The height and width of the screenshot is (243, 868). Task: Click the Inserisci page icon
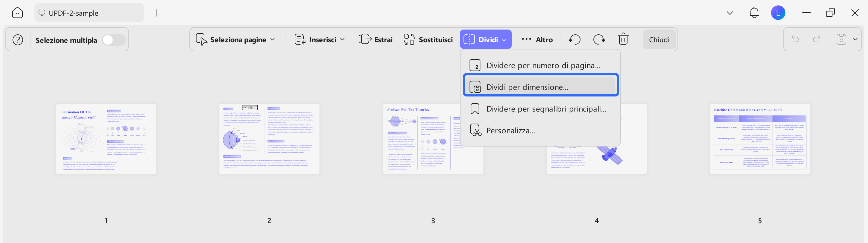pos(300,39)
